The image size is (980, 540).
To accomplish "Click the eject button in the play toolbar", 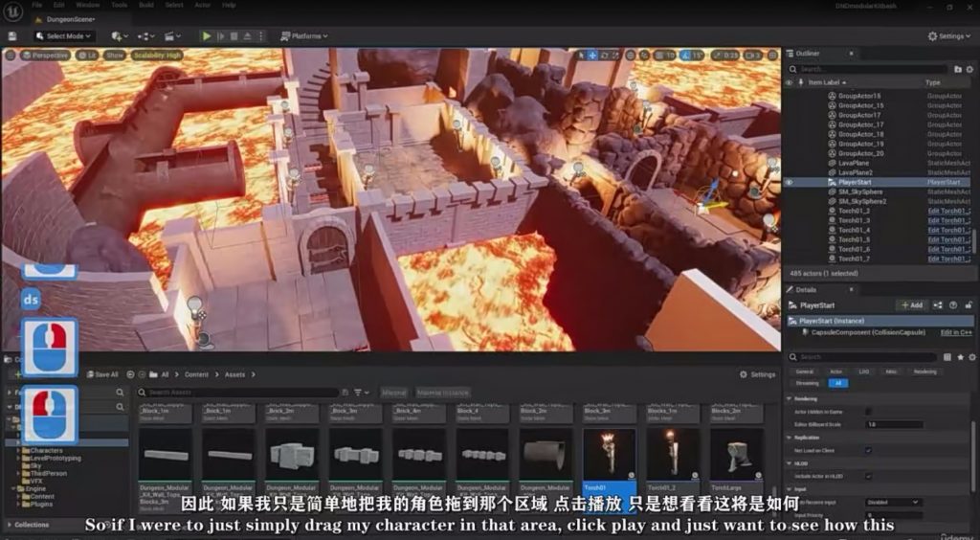I will 248,36.
